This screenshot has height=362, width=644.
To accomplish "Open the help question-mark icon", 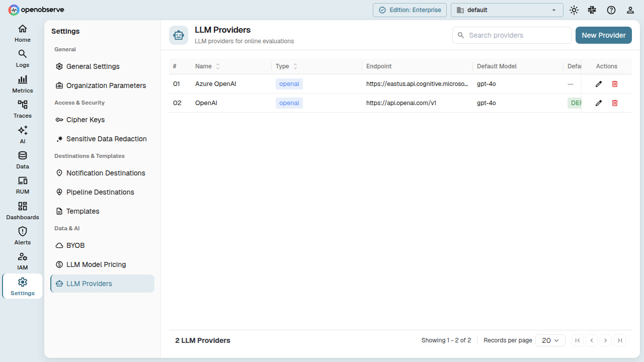I will (x=611, y=10).
